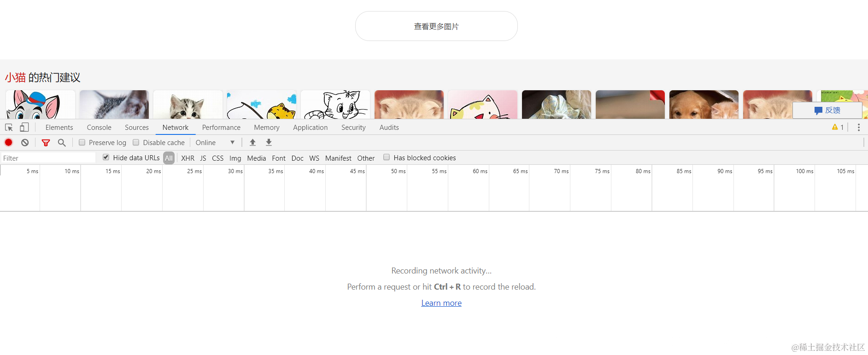
Task: Open the pink cartoon cat thumbnail
Action: [483, 105]
